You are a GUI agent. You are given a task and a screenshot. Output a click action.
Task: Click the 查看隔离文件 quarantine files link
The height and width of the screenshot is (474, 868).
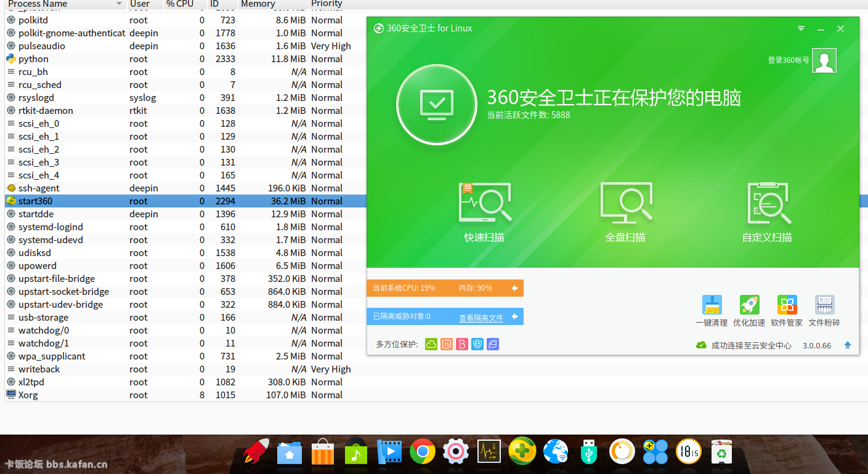(x=481, y=318)
